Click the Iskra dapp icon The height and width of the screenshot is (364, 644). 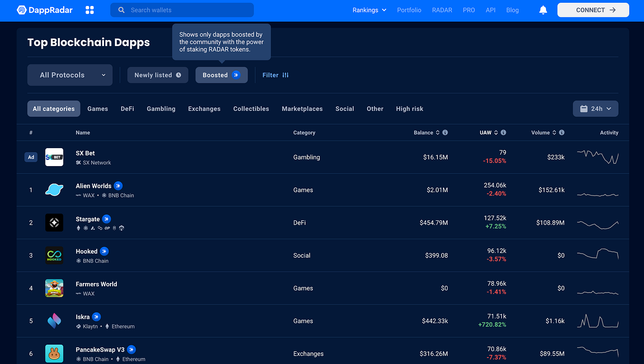click(x=54, y=321)
